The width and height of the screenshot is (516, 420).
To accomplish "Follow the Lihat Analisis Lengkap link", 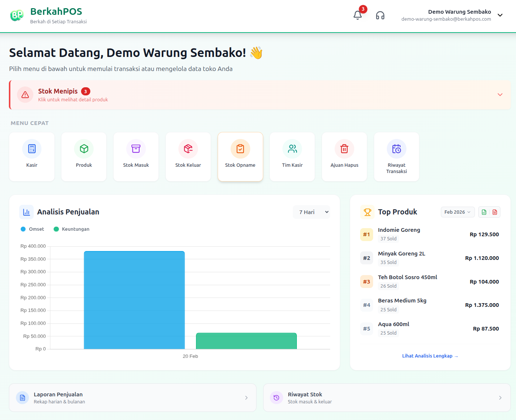I will (430, 356).
